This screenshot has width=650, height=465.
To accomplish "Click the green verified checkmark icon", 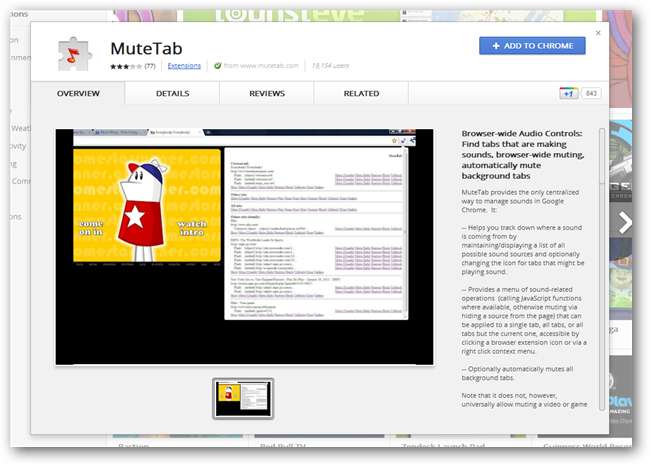I will 218,65.
